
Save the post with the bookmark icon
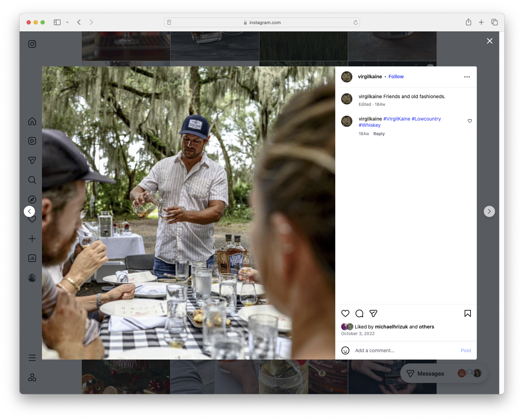(468, 313)
